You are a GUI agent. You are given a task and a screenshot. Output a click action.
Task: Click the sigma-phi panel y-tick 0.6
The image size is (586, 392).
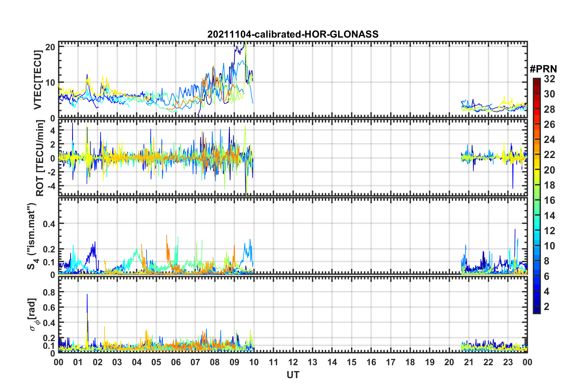pos(49,308)
